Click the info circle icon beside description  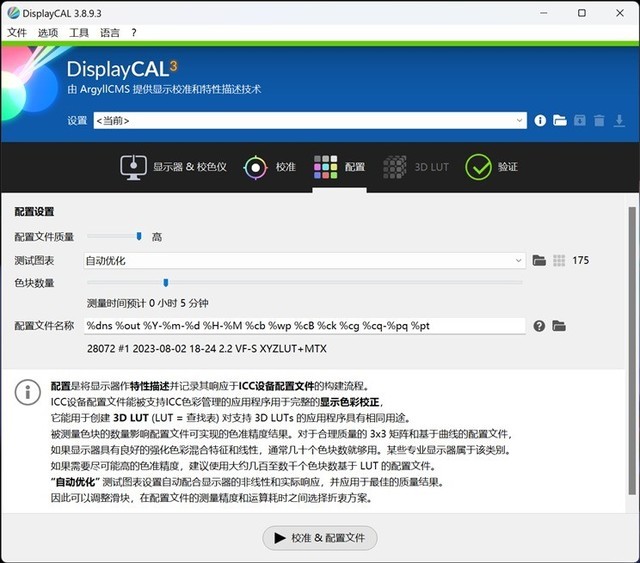27,392
